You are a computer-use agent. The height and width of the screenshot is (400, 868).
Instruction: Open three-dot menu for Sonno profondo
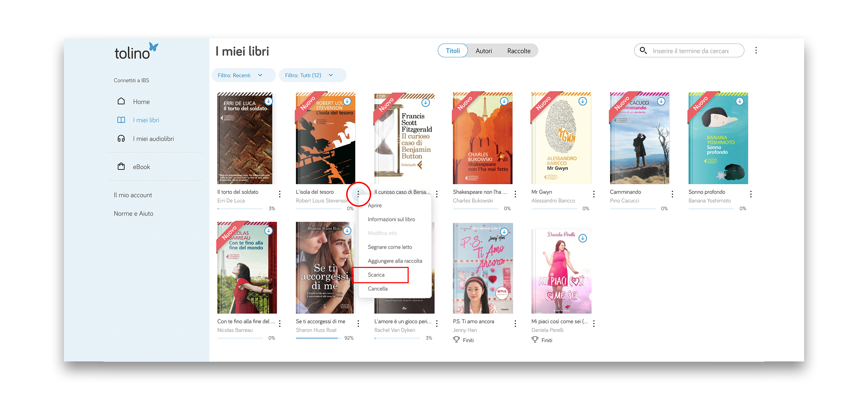tap(751, 194)
